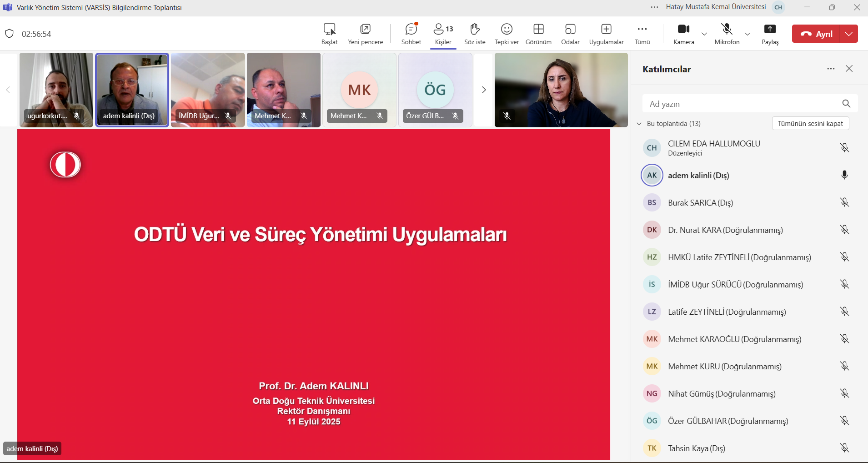
Task: Toggle adem kalinli's microphone in participant list
Action: [844, 175]
